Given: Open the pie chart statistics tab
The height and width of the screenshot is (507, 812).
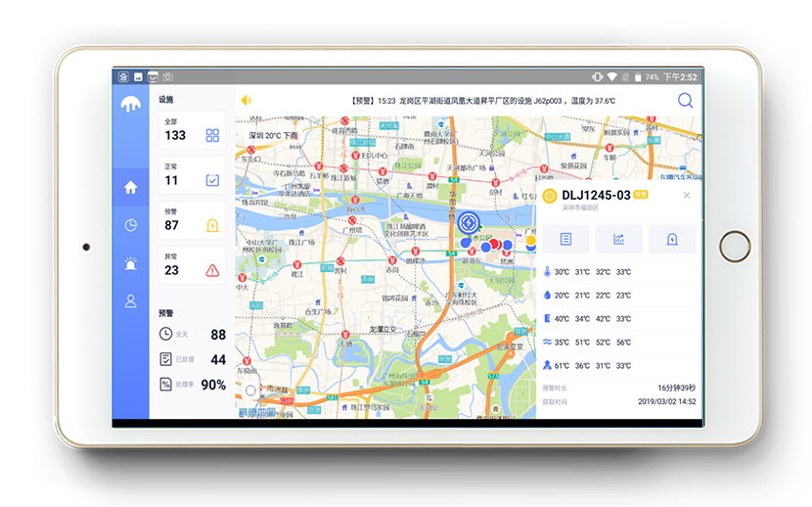Looking at the screenshot, I should (130, 225).
